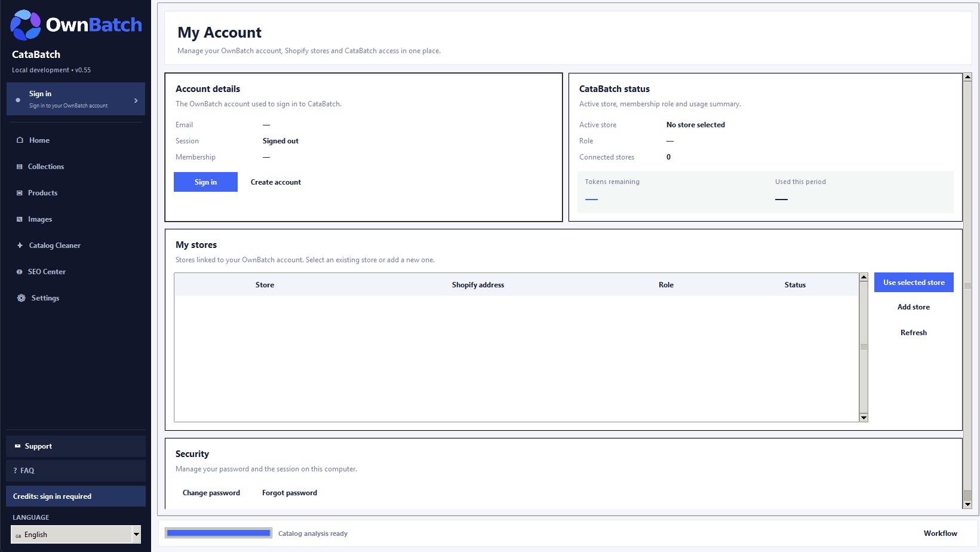
Task: Click the Settings gear icon
Action: pos(21,298)
